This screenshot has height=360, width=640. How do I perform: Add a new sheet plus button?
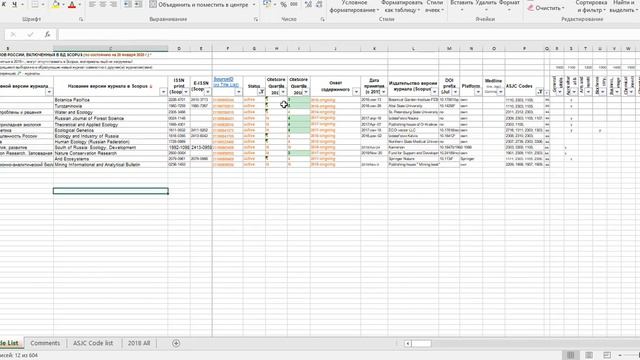point(176,343)
